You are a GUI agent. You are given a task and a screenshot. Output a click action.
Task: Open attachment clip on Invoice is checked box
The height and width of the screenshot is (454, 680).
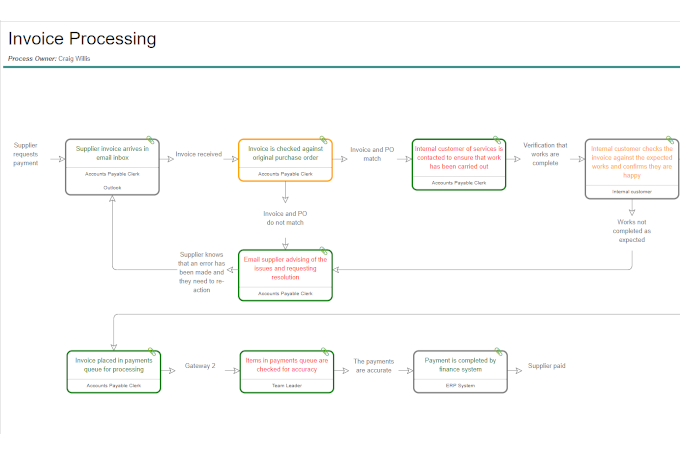(324, 140)
